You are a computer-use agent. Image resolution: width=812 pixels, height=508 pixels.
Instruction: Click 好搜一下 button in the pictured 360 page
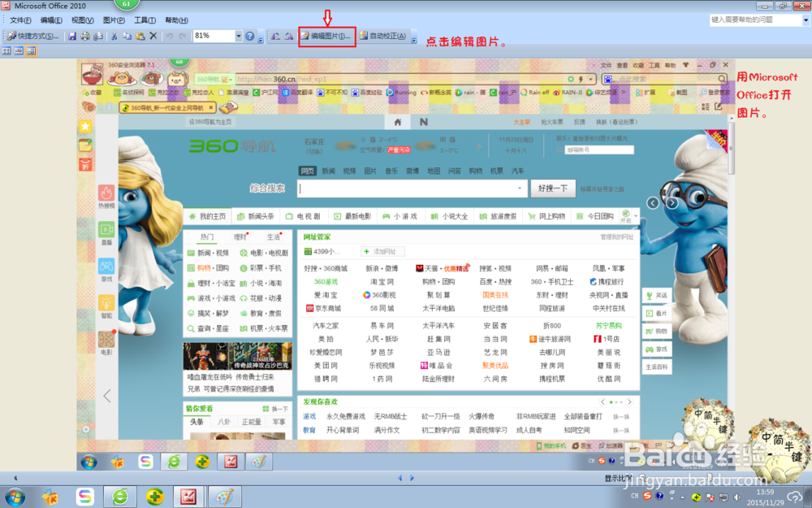point(552,189)
